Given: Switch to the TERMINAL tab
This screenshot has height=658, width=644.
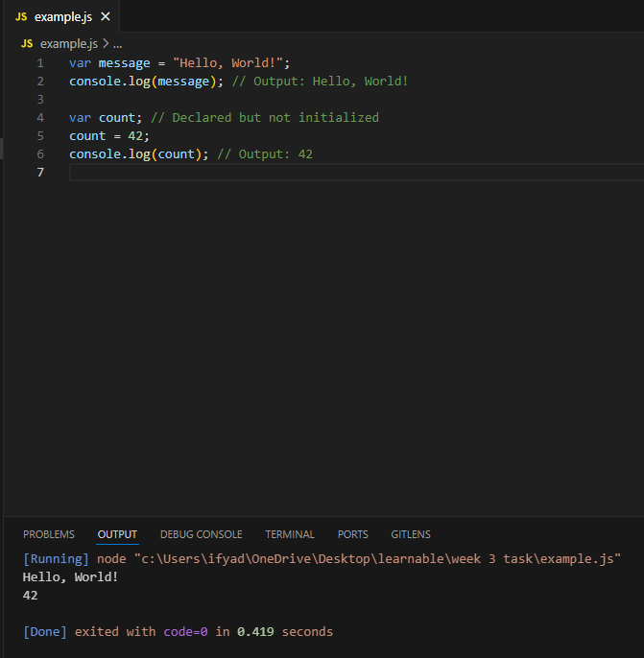Looking at the screenshot, I should pyautogui.click(x=290, y=534).
